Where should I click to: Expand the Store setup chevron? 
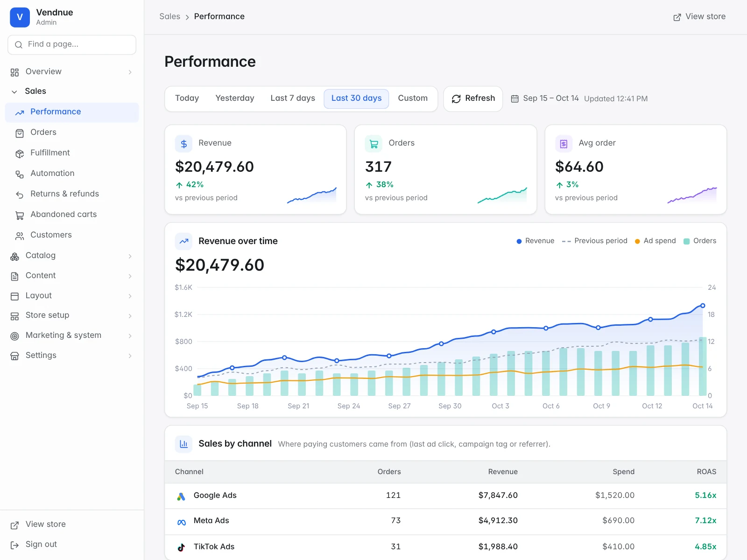[x=130, y=316]
